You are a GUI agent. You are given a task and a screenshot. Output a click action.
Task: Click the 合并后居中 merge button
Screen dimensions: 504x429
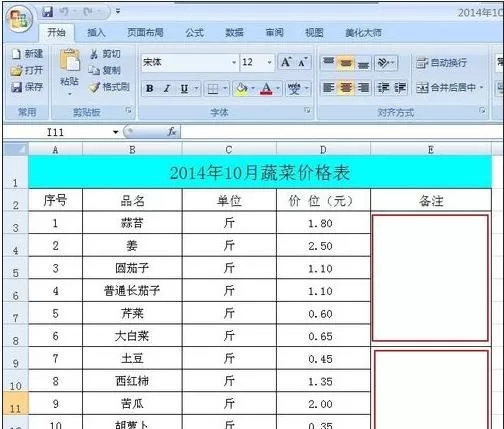pos(446,88)
